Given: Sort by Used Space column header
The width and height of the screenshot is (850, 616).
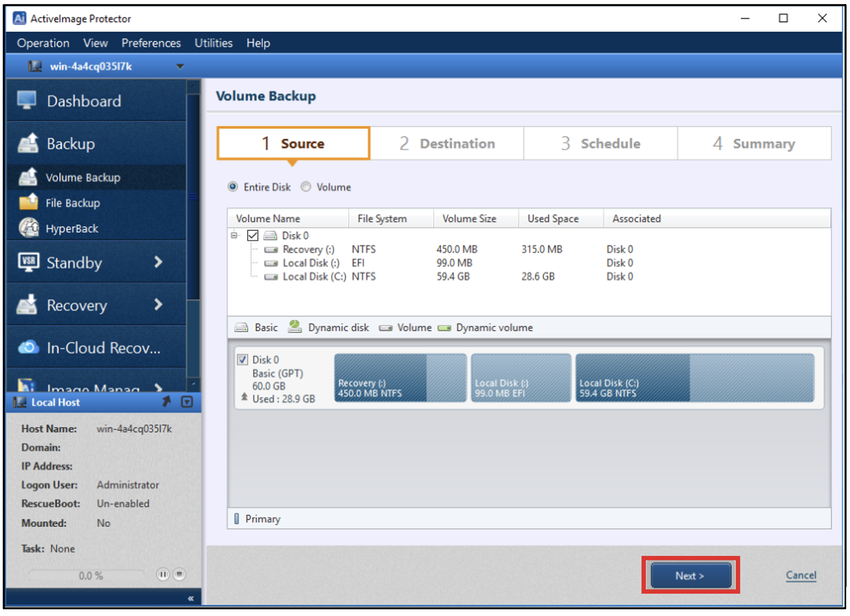Looking at the screenshot, I should coord(561,218).
